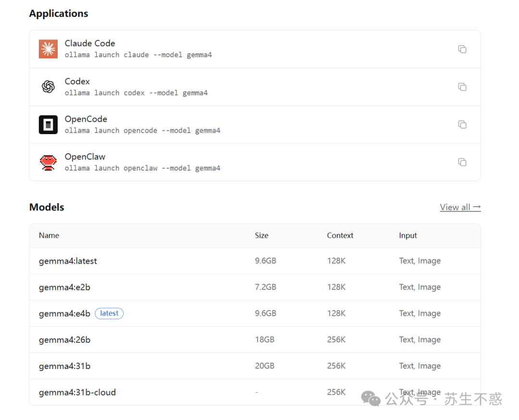Open the gemma4:e2b model
This screenshot has height=420, width=519.
click(x=64, y=287)
